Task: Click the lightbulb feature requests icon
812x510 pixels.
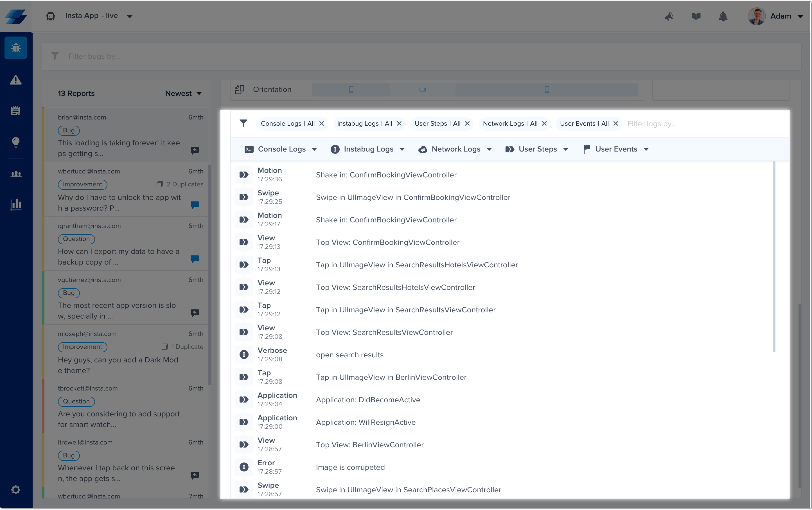Action: pos(16,142)
